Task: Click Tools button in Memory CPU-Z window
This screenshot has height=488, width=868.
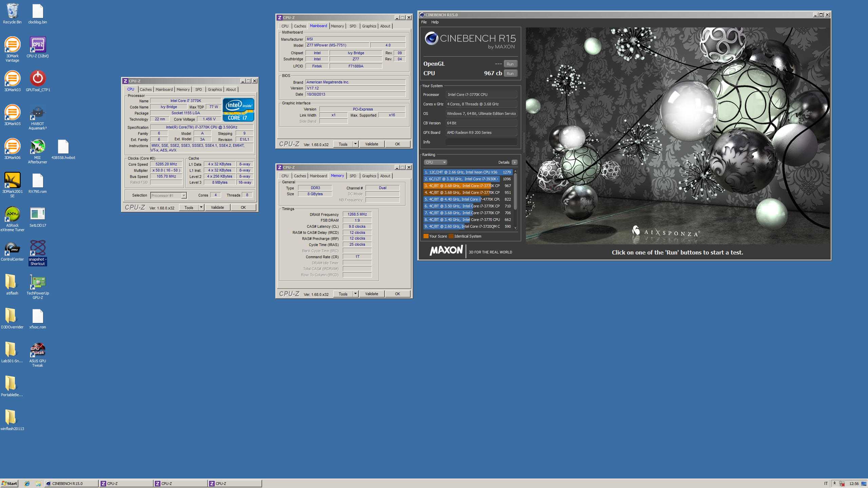Action: pyautogui.click(x=343, y=294)
